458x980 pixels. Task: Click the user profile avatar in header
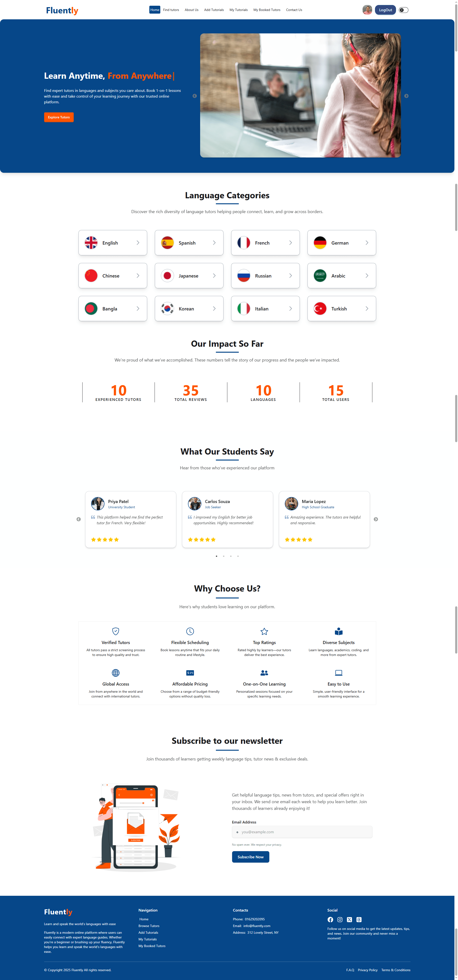pyautogui.click(x=367, y=10)
